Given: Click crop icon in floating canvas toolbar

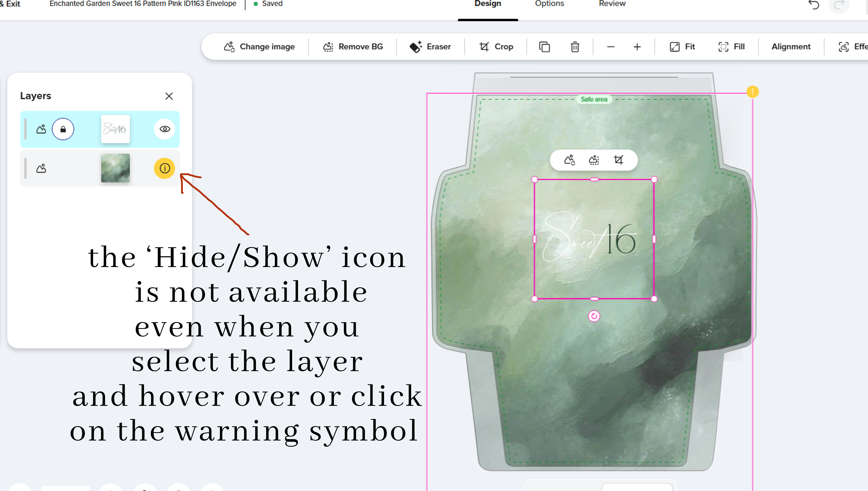Looking at the screenshot, I should 618,160.
